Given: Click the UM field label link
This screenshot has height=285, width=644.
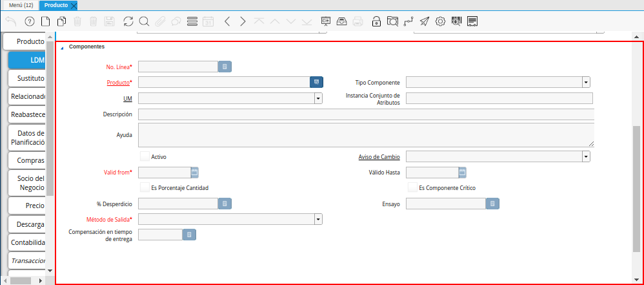Looking at the screenshot, I should coord(128,99).
